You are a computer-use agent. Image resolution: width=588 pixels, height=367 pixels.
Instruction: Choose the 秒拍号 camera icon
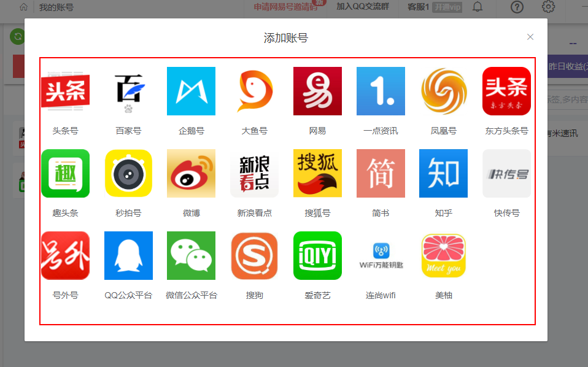[128, 174]
